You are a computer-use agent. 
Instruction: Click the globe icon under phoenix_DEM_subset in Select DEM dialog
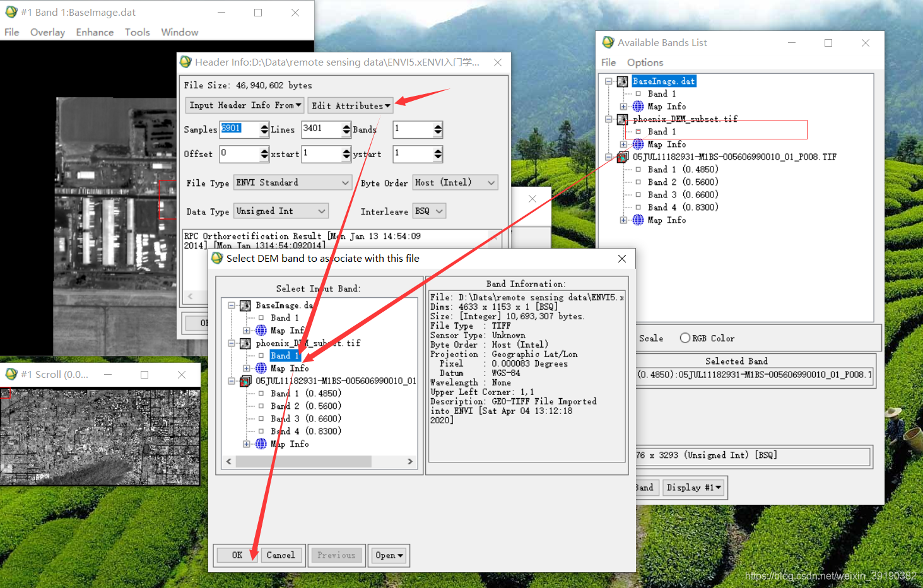pos(261,368)
